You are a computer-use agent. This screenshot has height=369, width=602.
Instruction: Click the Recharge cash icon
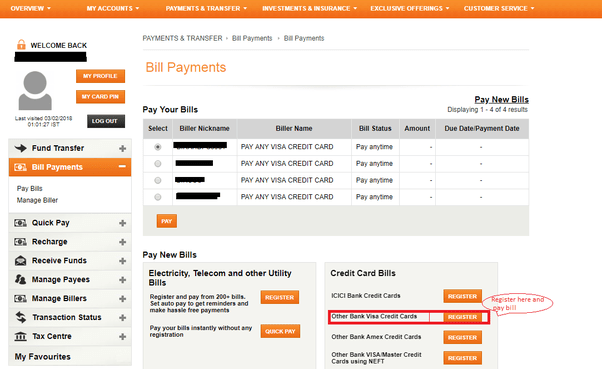(20, 242)
